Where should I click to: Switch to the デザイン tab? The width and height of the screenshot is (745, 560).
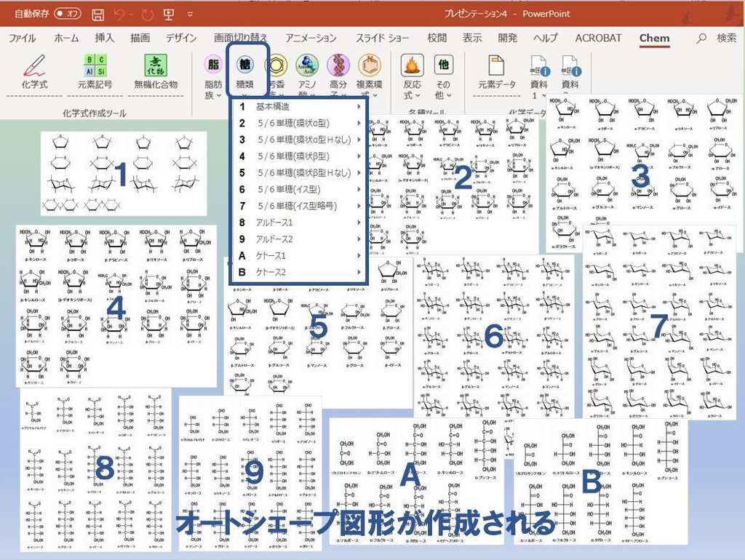click(181, 38)
